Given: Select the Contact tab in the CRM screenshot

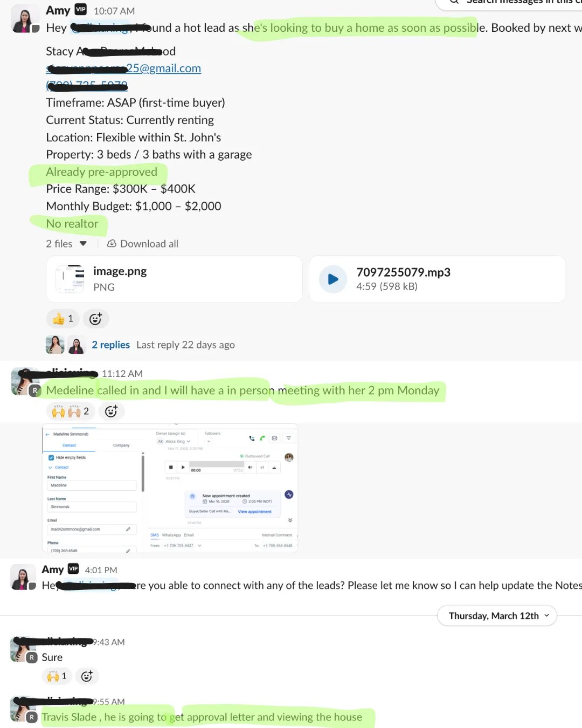Looking at the screenshot, I should click(x=69, y=445).
